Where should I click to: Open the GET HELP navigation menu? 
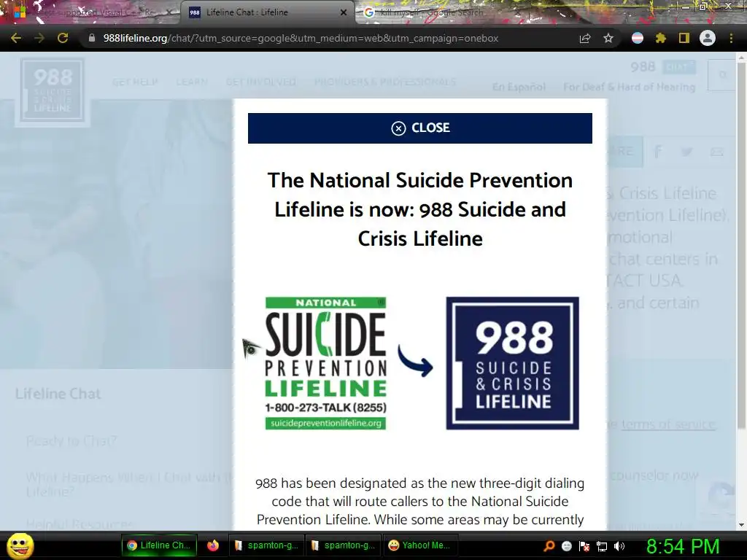point(135,82)
